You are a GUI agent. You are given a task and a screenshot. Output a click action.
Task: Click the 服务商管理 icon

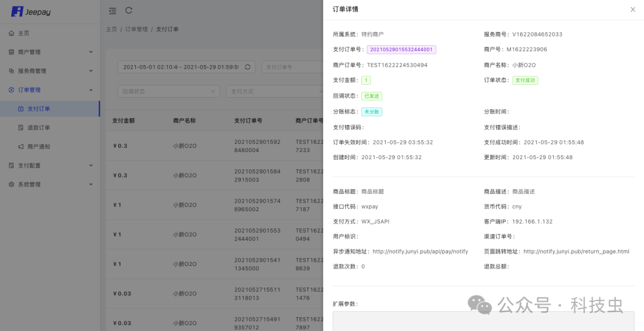click(11, 71)
